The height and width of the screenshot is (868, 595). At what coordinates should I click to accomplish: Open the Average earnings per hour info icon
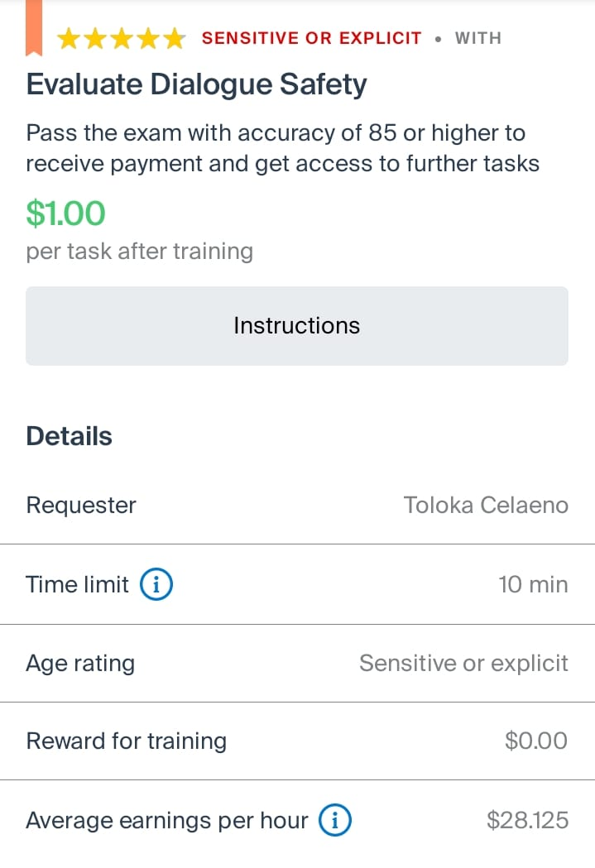(x=335, y=820)
